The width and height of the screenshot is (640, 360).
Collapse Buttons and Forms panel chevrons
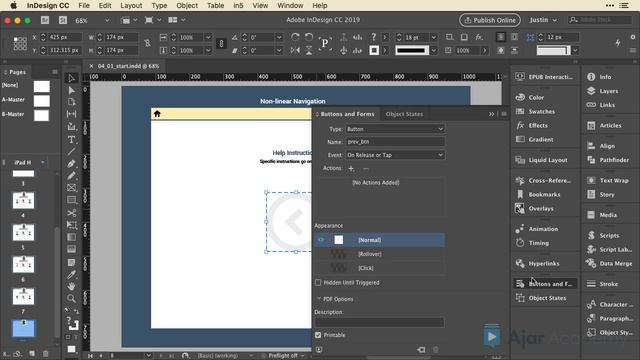(x=491, y=114)
